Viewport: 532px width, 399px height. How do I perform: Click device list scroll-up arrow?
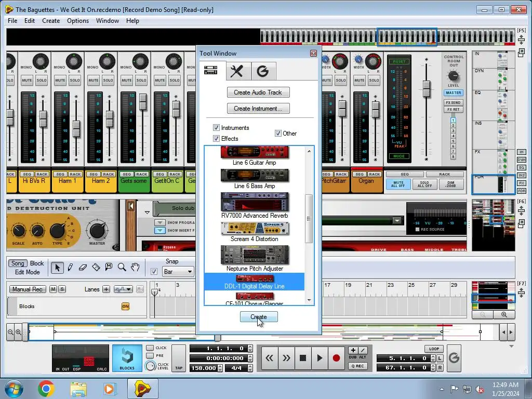click(309, 151)
